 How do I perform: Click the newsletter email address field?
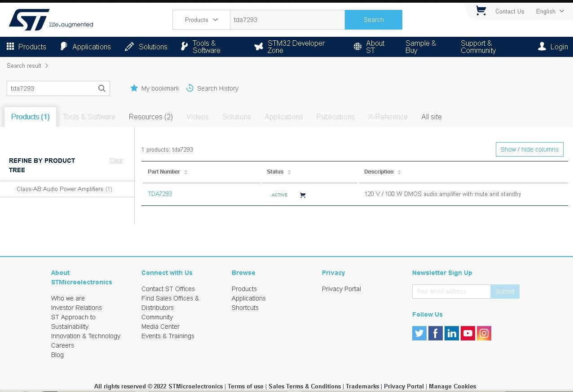(x=451, y=292)
